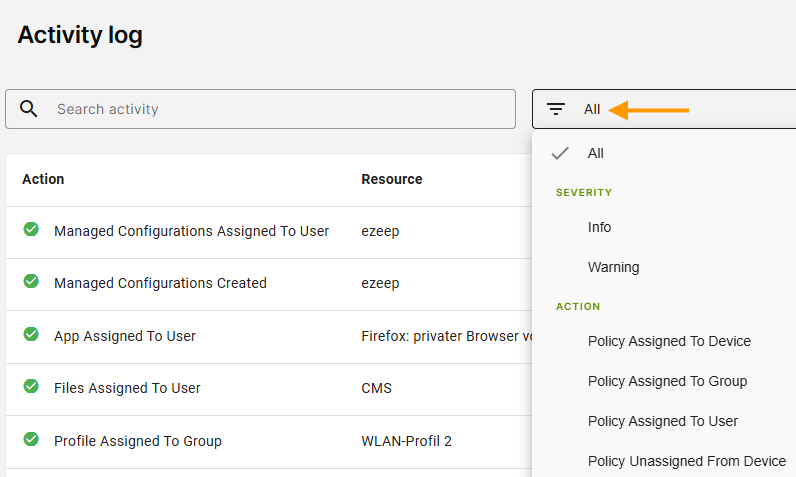Click ezeep resource in the Assigned To User row
796x477 pixels.
coord(380,231)
